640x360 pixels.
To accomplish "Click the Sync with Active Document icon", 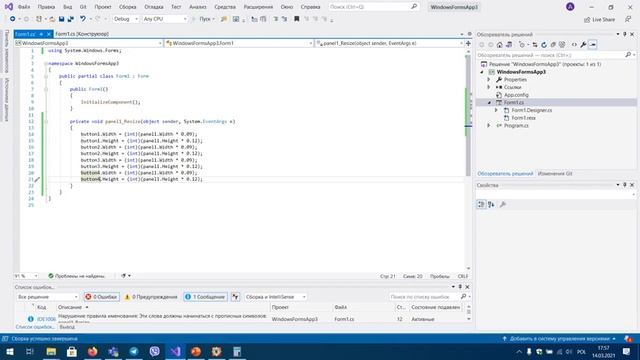I will pos(535,45).
